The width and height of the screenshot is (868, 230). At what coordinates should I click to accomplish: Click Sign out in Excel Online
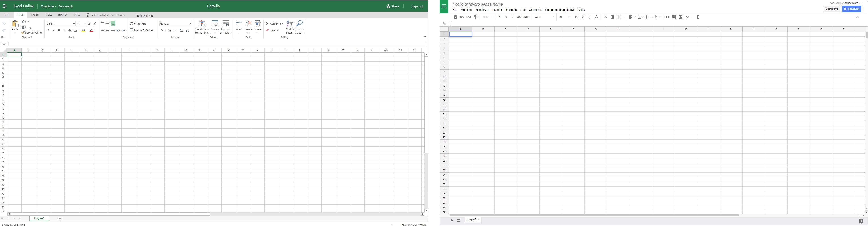tap(417, 6)
